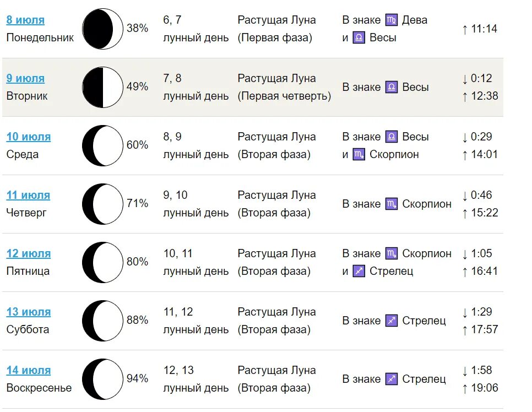Open the 12 июля date link
The image size is (532, 412).
click(x=29, y=253)
